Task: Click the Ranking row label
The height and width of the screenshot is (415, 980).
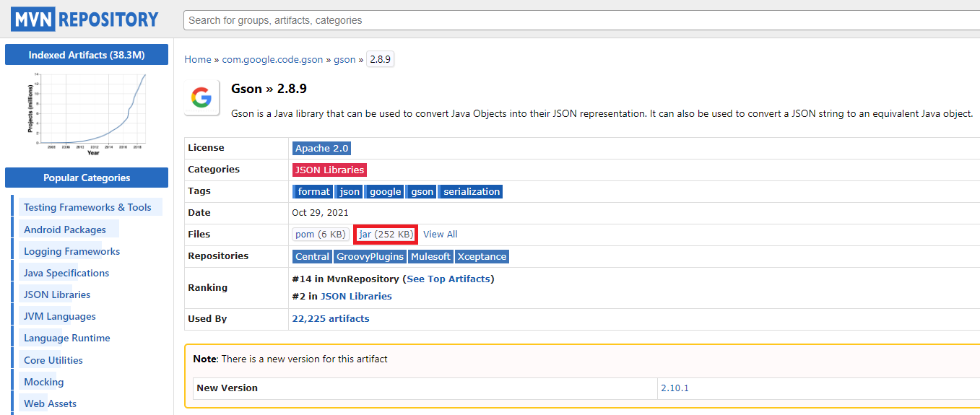Action: 208,287
